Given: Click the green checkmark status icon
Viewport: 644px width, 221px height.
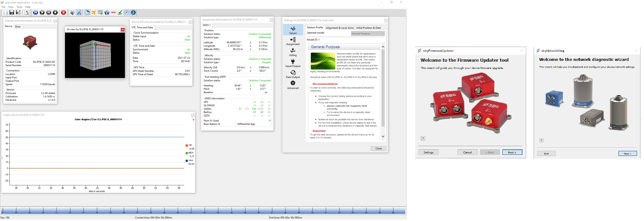Looking at the screenshot, I should 120,12.
